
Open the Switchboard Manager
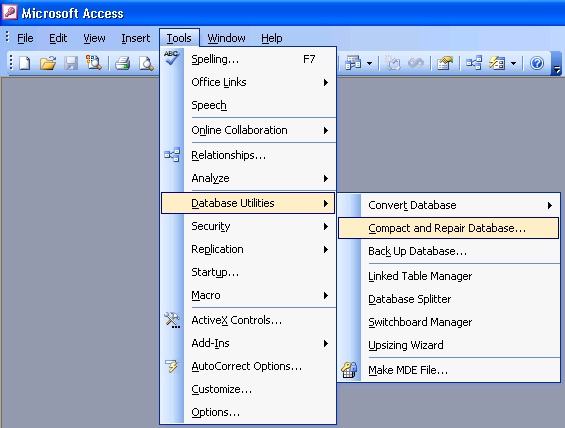(449, 322)
